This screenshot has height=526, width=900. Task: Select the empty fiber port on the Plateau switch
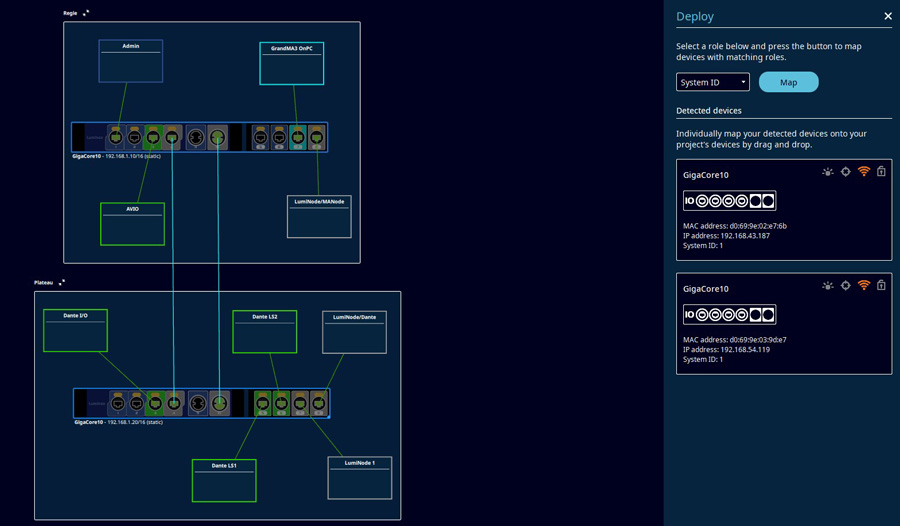click(198, 404)
